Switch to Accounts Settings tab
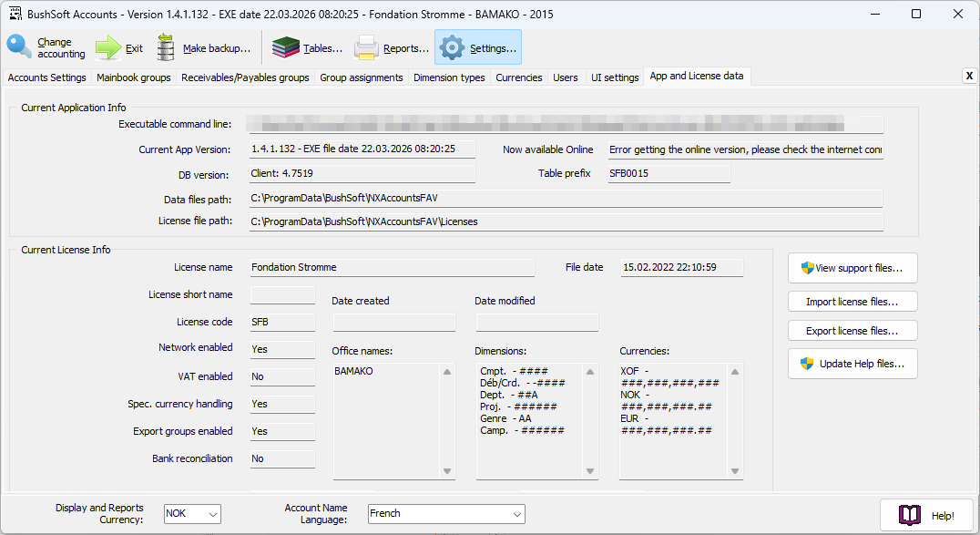 pos(46,77)
